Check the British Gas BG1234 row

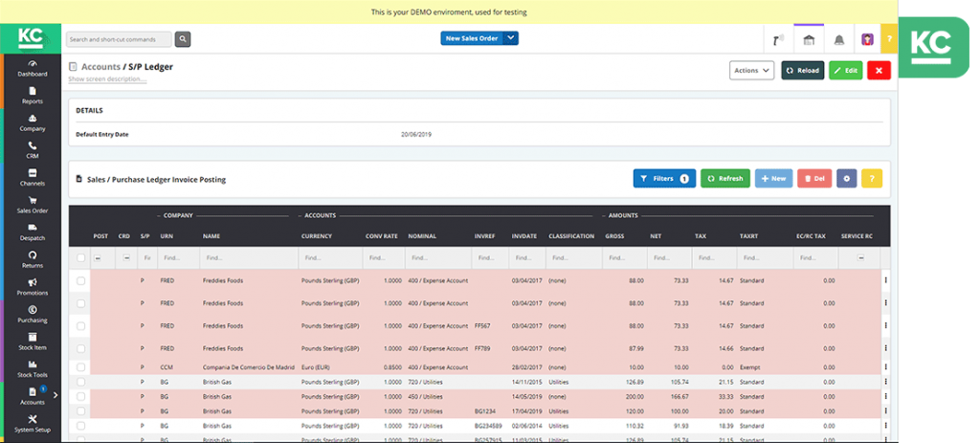point(80,411)
